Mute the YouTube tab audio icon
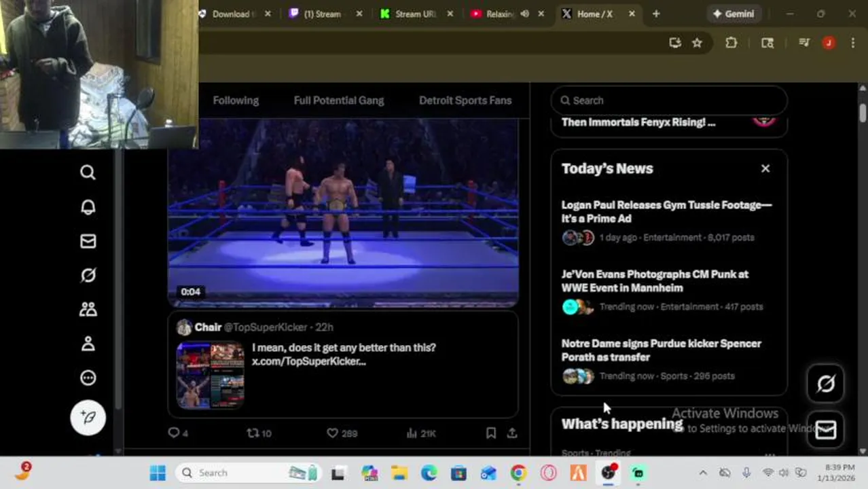This screenshot has height=489, width=868. pyautogui.click(x=524, y=14)
